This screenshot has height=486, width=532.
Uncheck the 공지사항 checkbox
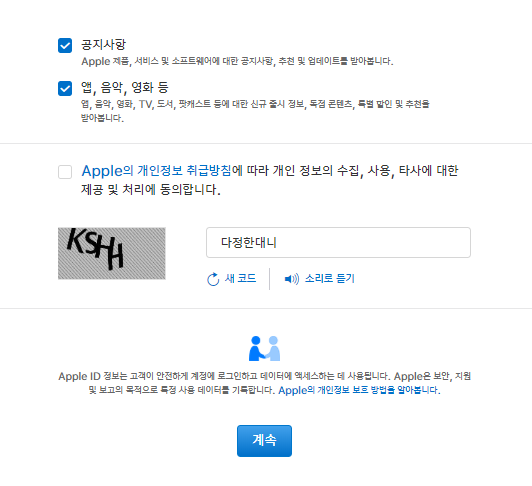pyautogui.click(x=65, y=45)
